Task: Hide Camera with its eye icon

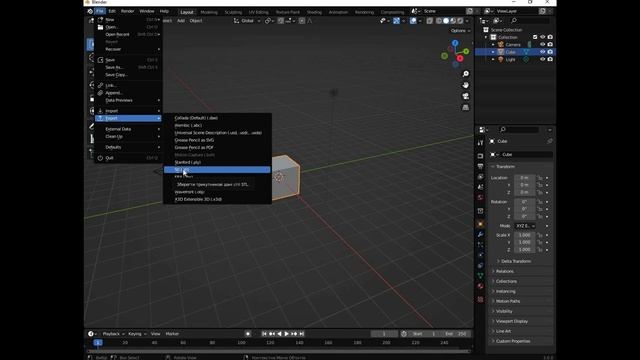Action: tap(542, 44)
